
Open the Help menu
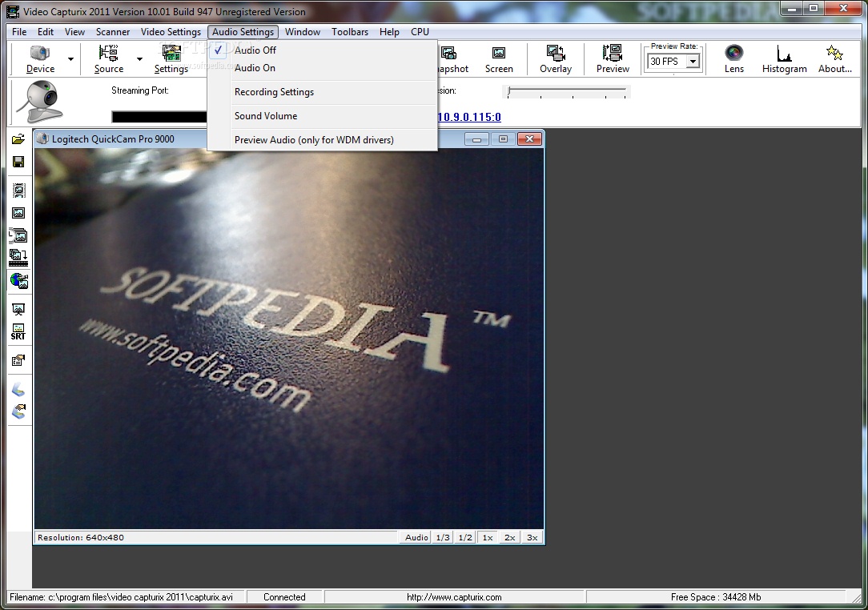click(x=389, y=31)
